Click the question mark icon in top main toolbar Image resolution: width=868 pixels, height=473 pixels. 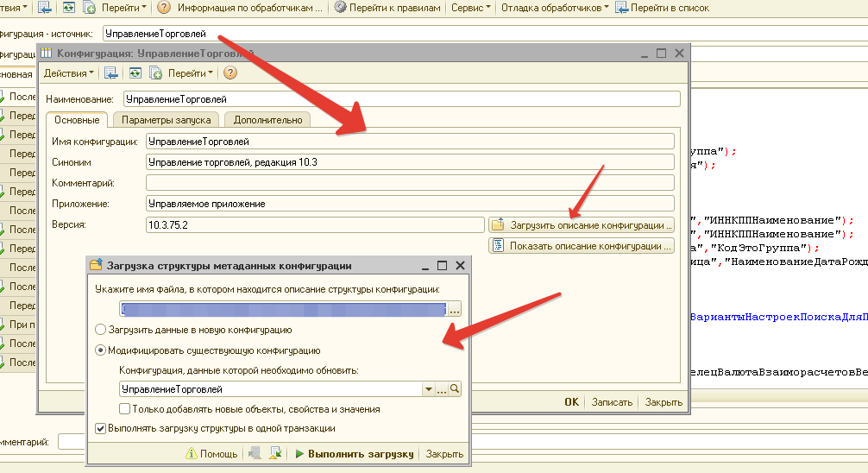[164, 7]
